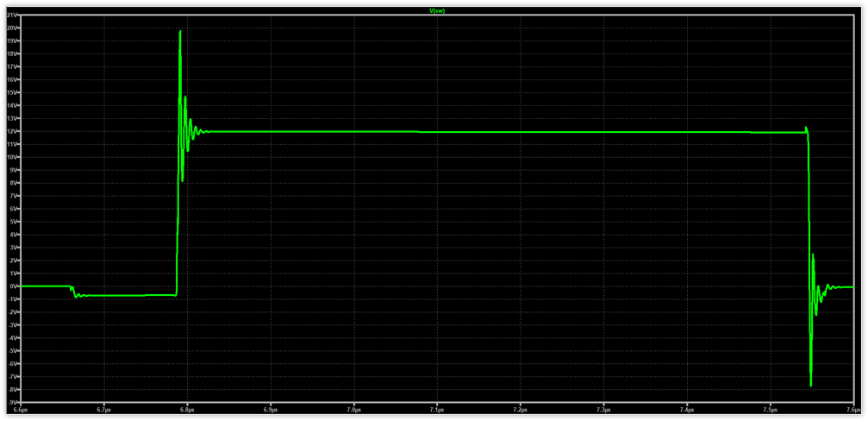The width and height of the screenshot is (868, 421).
Task: Select the 18V tick label
Action: coord(12,53)
